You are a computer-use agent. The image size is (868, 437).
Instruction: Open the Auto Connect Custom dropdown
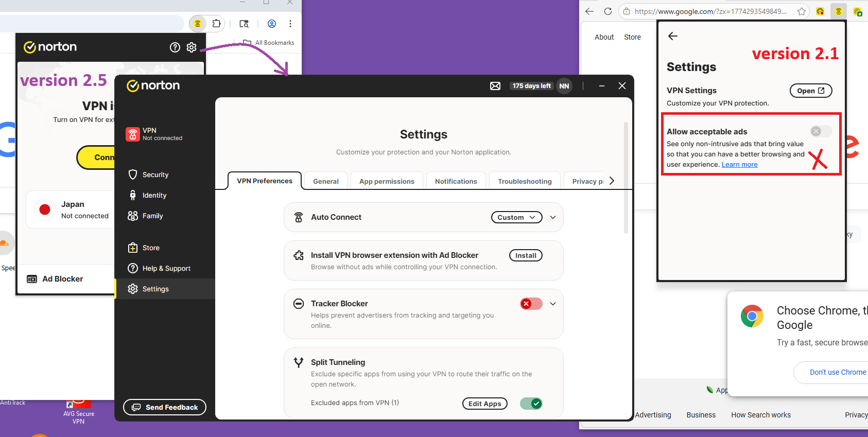pyautogui.click(x=517, y=217)
